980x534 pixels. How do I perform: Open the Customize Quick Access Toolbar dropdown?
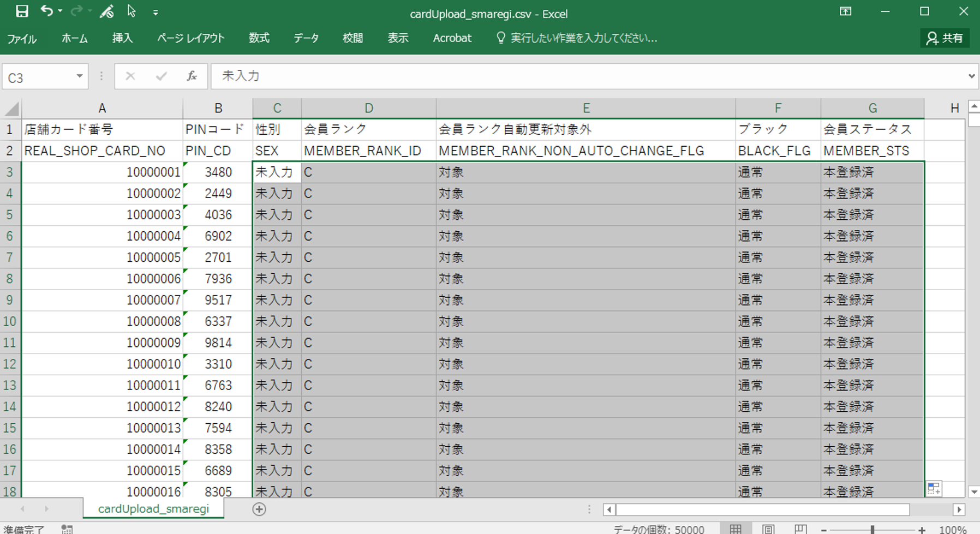(x=156, y=13)
